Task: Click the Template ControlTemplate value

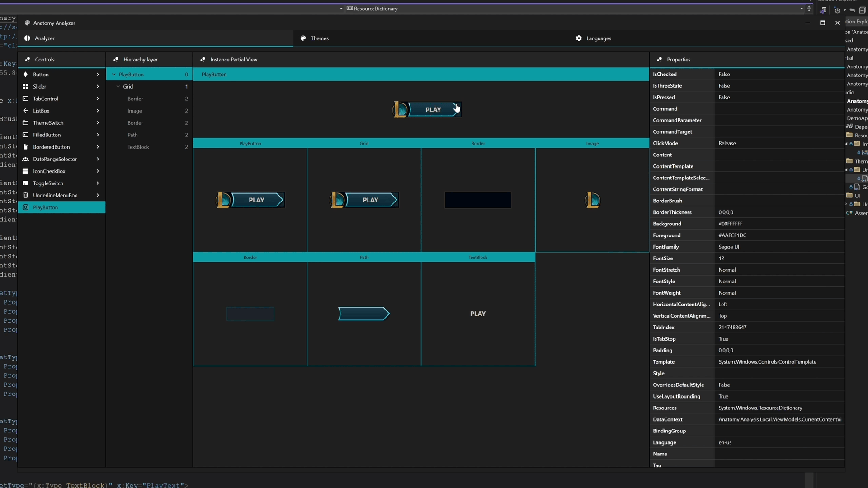Action: (779, 362)
